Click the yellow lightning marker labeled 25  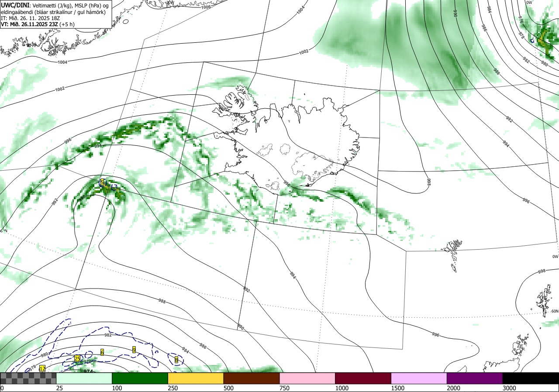pos(77,359)
